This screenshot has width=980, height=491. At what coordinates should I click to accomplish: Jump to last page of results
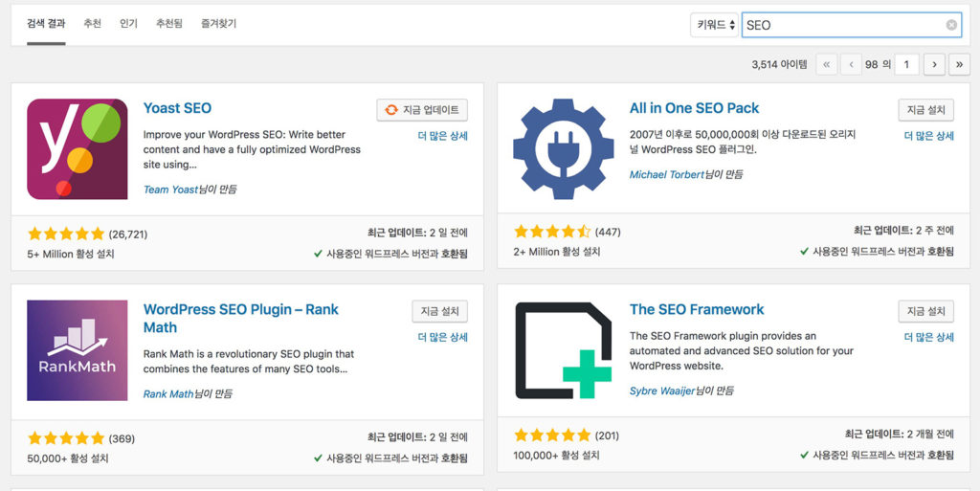(x=959, y=64)
